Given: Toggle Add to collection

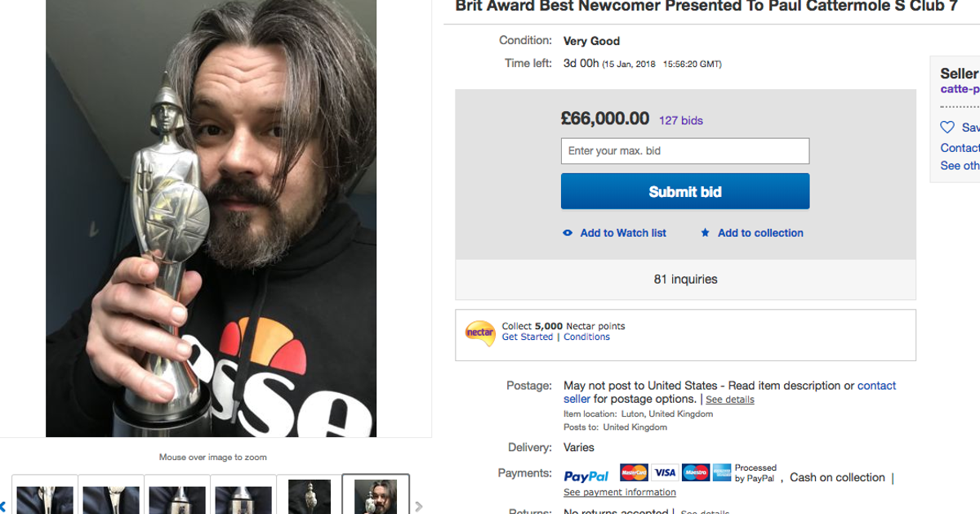Looking at the screenshot, I should [759, 233].
